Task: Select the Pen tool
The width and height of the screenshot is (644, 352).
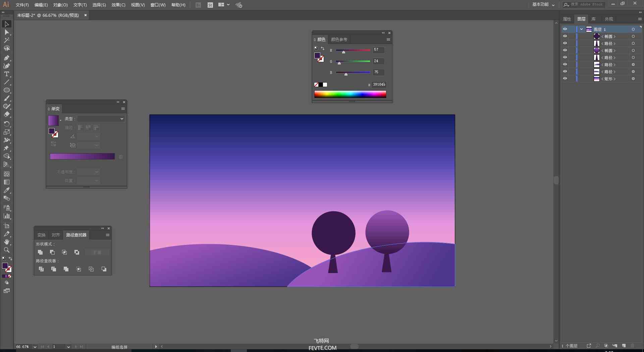Action: pos(6,58)
